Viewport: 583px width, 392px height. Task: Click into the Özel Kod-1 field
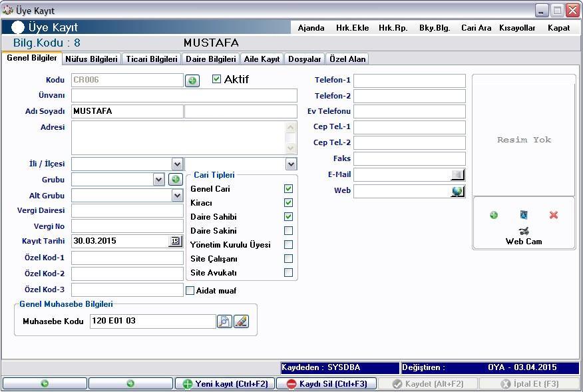tap(128, 258)
